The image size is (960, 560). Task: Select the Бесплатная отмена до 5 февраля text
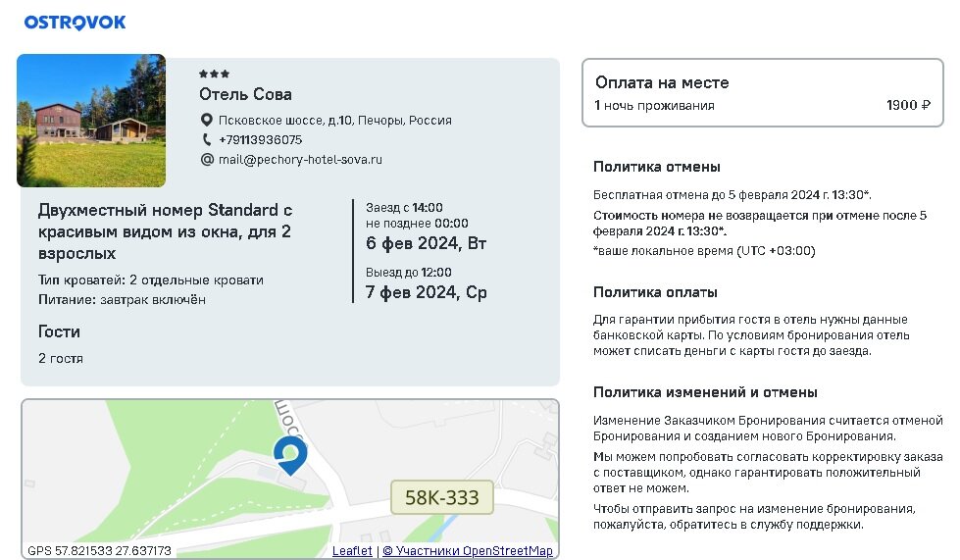(733, 195)
